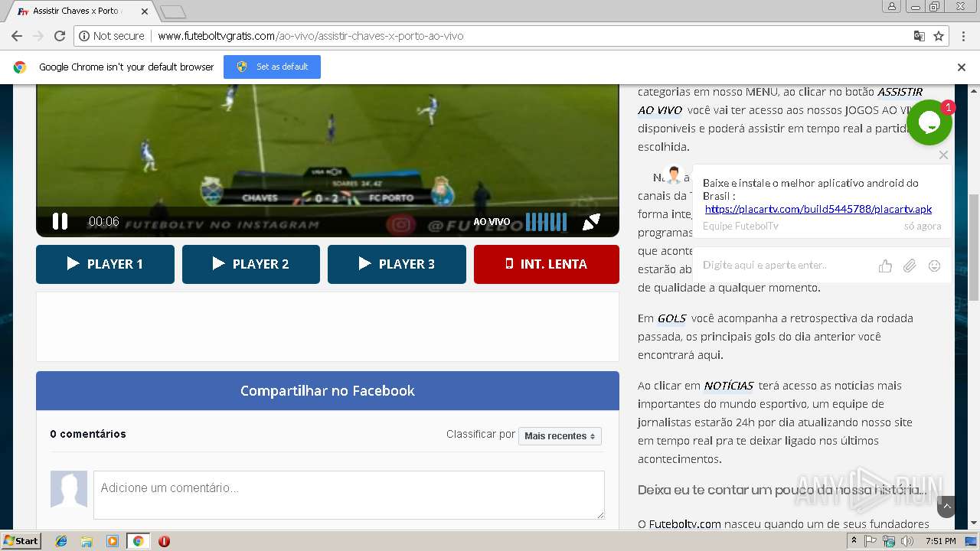Dismiss the chat message popup
This screenshot has width=980, height=551.
tap(943, 155)
